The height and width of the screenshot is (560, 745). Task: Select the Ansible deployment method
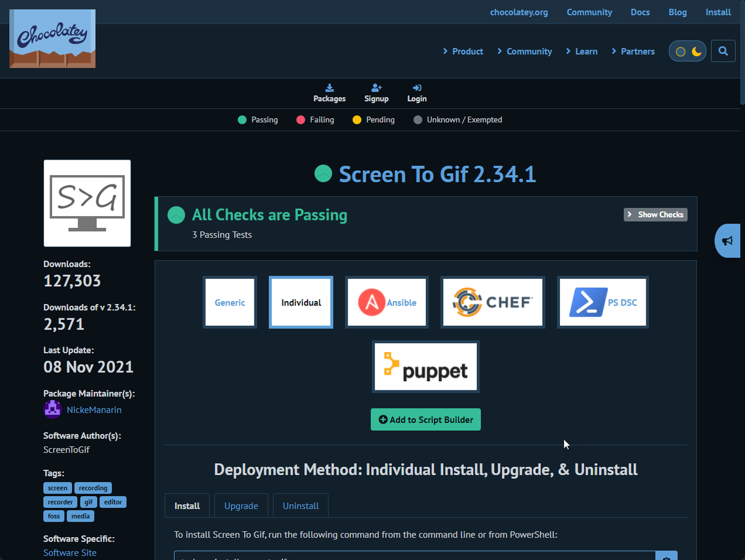[387, 302]
